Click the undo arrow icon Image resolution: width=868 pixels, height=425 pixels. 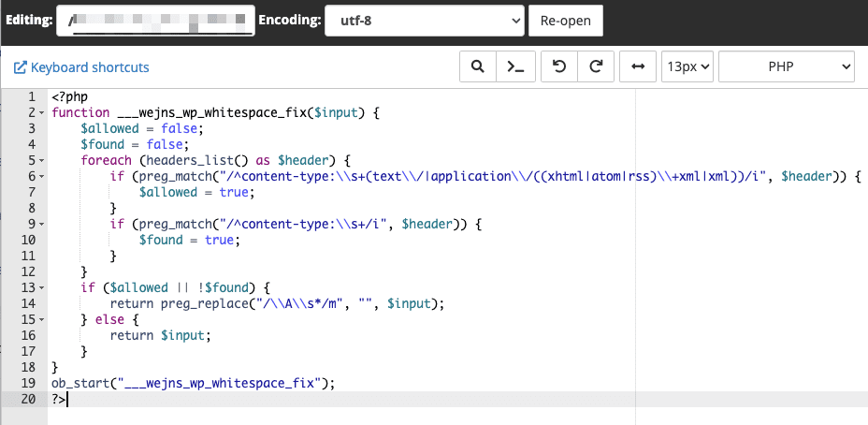[559, 67]
